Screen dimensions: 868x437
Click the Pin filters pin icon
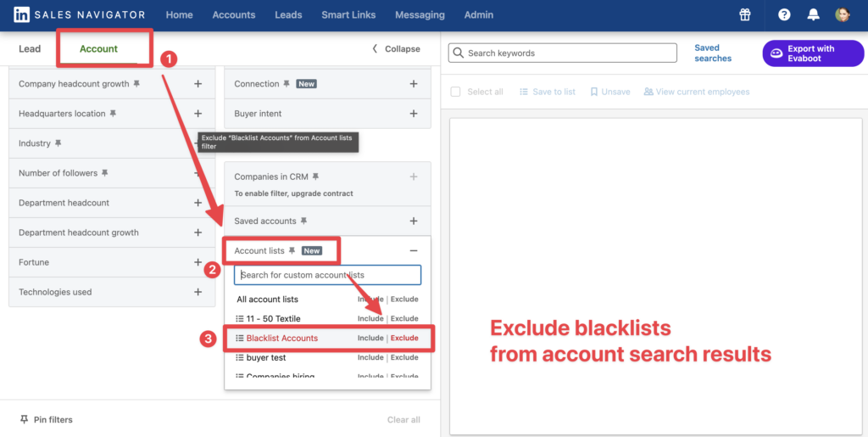[x=24, y=419]
